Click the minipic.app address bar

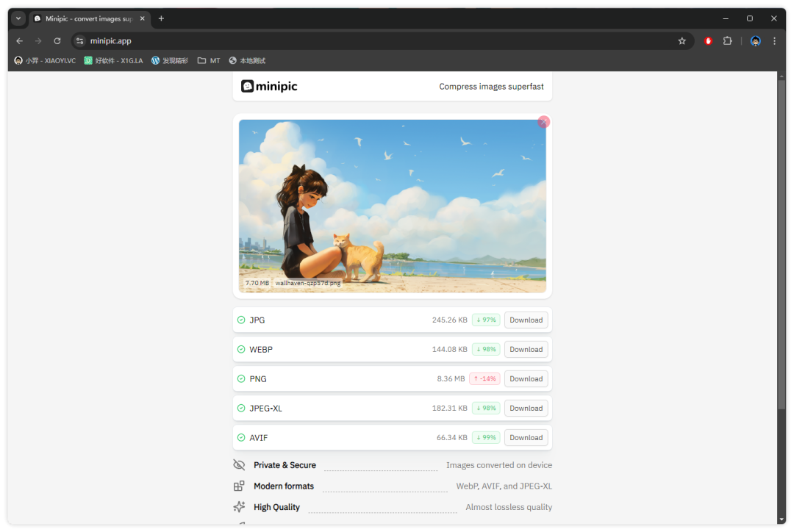coord(382,41)
